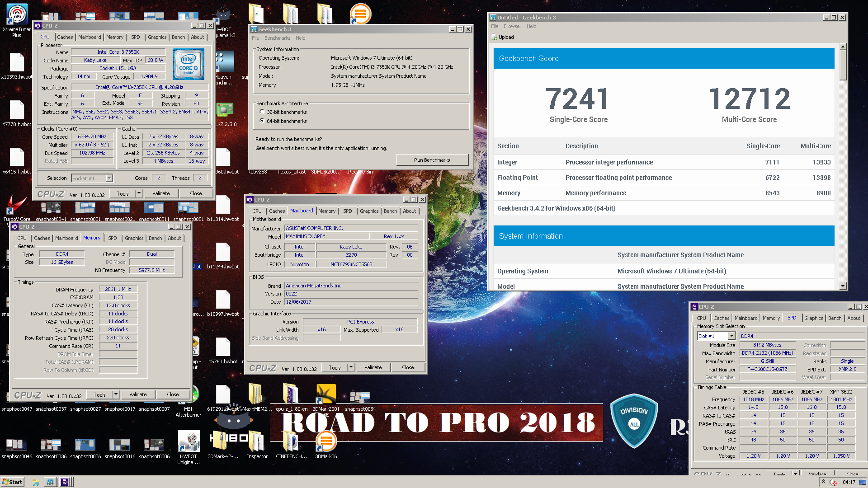
Task: Click scrollbar up arrow in Geekbench results
Action: pos(843,47)
